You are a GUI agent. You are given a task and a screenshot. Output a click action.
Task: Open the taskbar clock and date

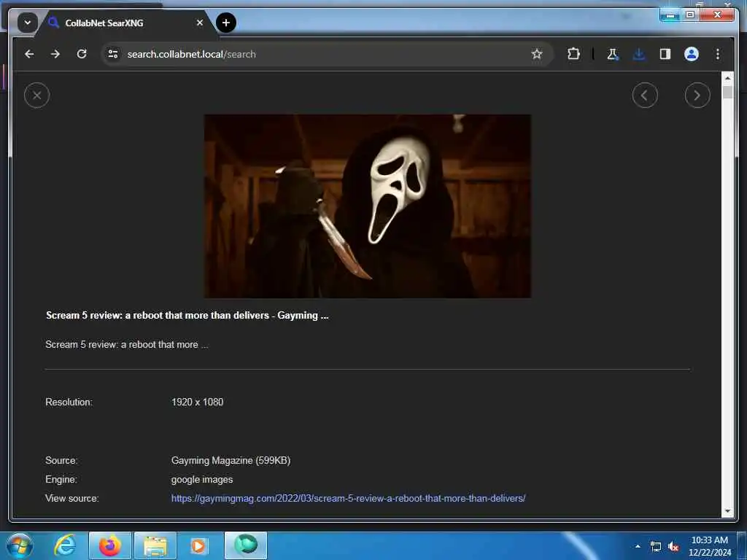[709, 546]
